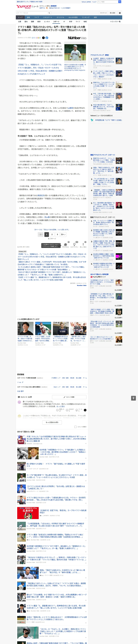Open video ranking item 1 thumbnail
The width and height of the screenshot is (138, 644).
pyautogui.click(x=119, y=223)
